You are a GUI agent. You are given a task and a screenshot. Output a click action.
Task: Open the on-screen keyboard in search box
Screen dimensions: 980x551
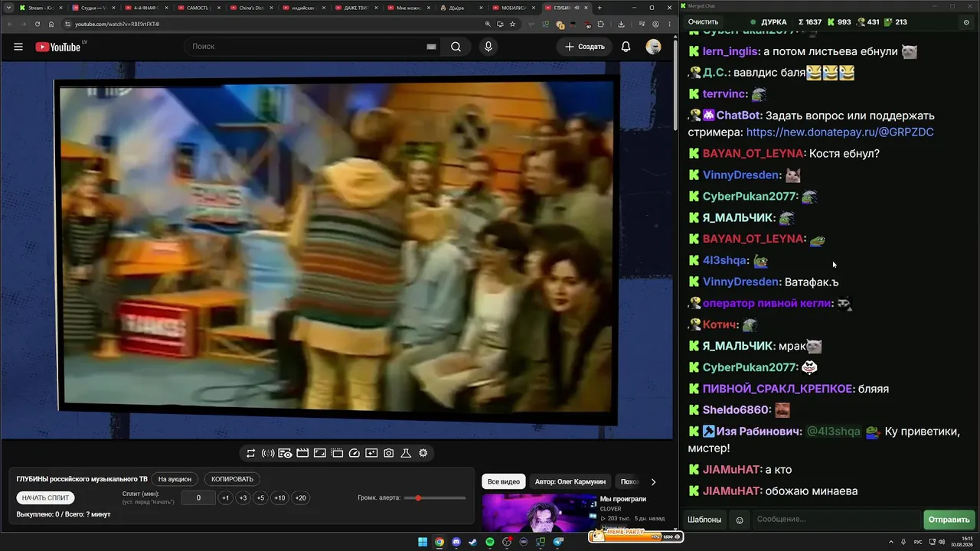point(431,47)
